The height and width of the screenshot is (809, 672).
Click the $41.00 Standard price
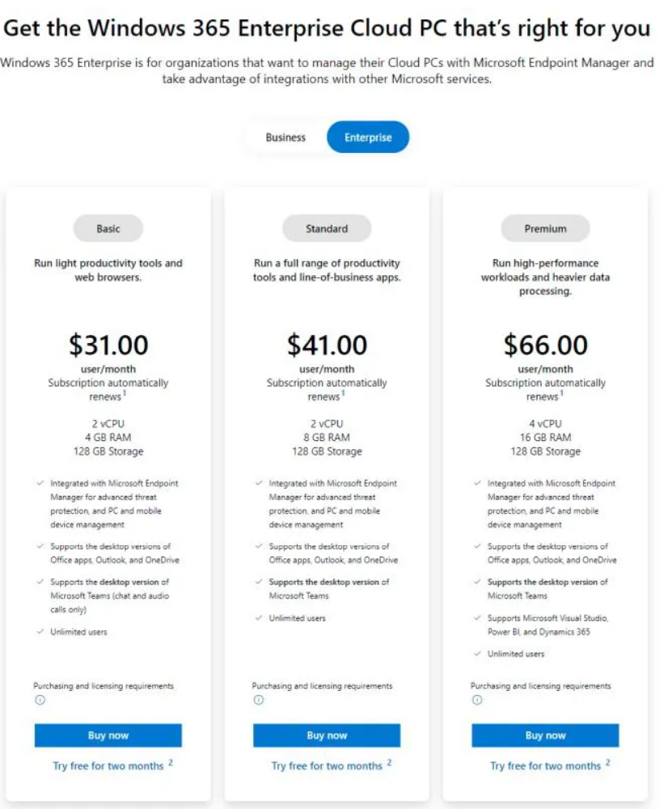click(x=327, y=345)
